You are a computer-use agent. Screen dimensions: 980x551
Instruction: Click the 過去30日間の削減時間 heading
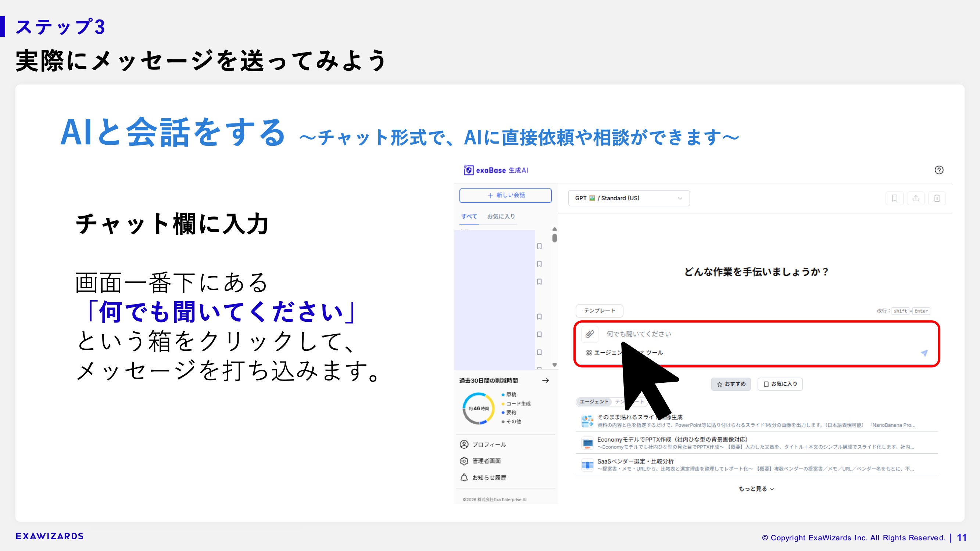pyautogui.click(x=488, y=380)
